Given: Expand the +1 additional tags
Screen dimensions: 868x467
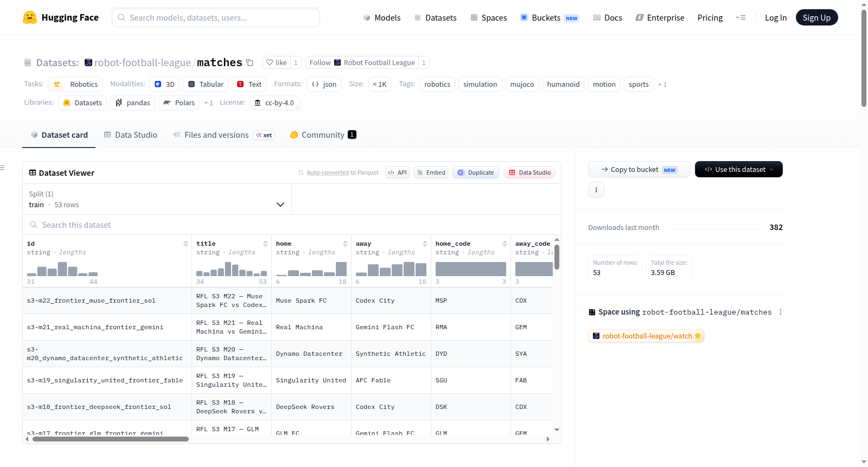Looking at the screenshot, I should tap(662, 84).
